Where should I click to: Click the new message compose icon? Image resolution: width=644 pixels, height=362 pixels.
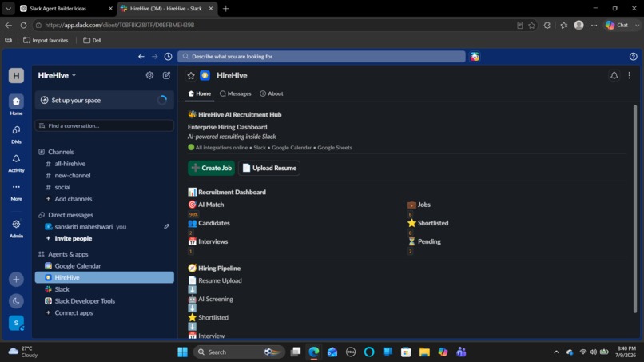click(166, 75)
